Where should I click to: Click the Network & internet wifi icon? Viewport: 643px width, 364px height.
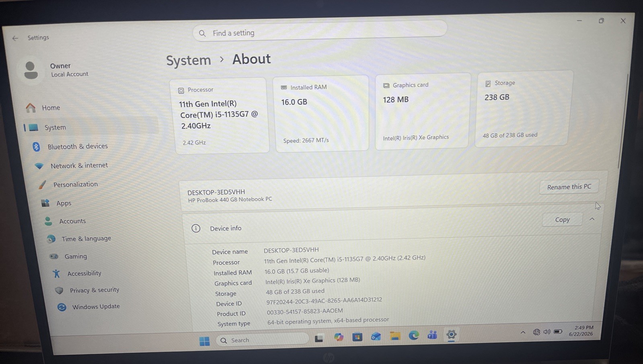39,166
